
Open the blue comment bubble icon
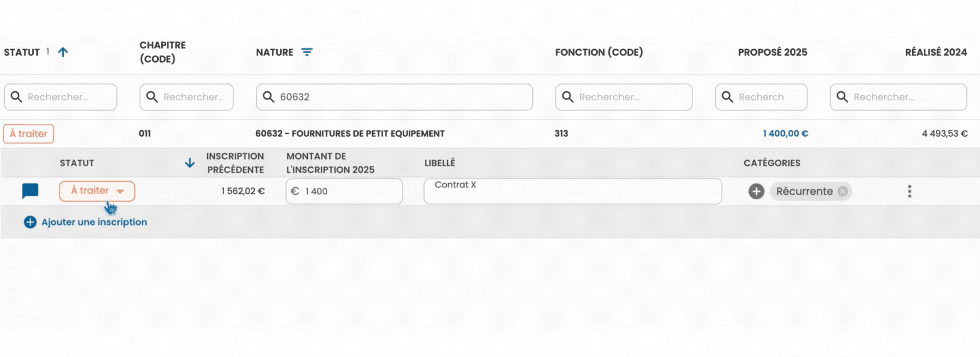coord(30,191)
